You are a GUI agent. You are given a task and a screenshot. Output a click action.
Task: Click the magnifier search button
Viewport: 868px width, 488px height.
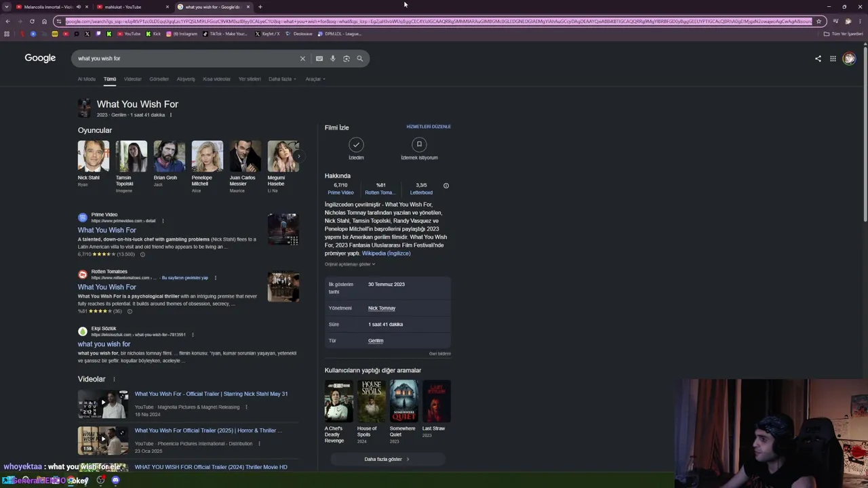coord(360,58)
